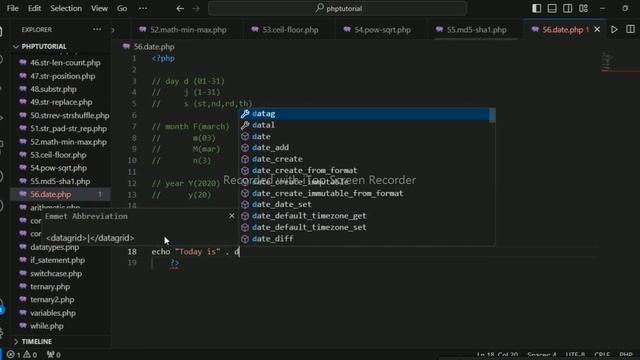This screenshot has height=360, width=640.
Task: Open datatypes.php in the explorer
Action: 55,247
